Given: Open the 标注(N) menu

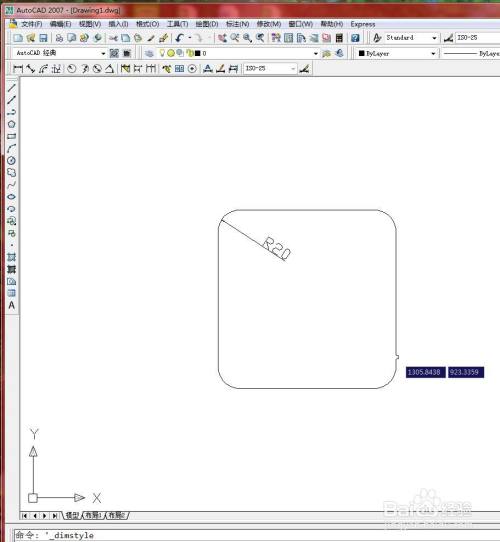Looking at the screenshot, I should point(238,24).
